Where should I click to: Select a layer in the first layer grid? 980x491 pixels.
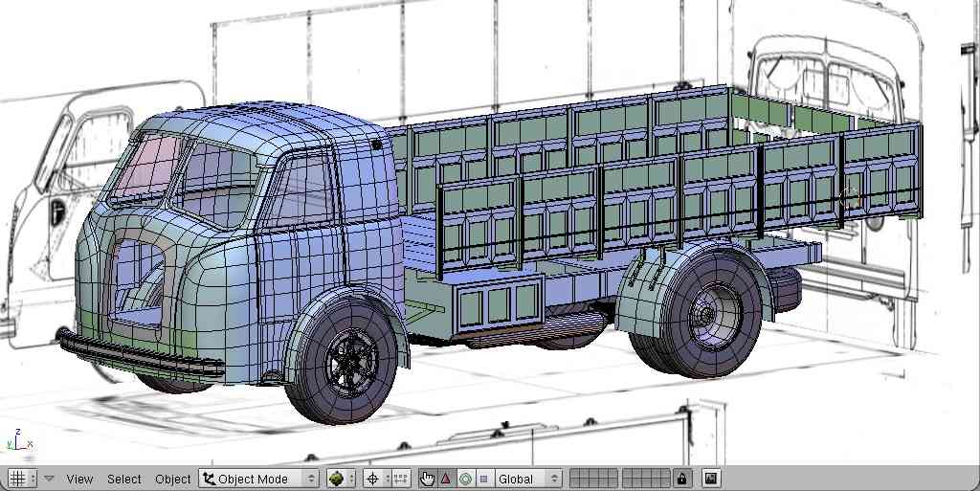coord(593,480)
